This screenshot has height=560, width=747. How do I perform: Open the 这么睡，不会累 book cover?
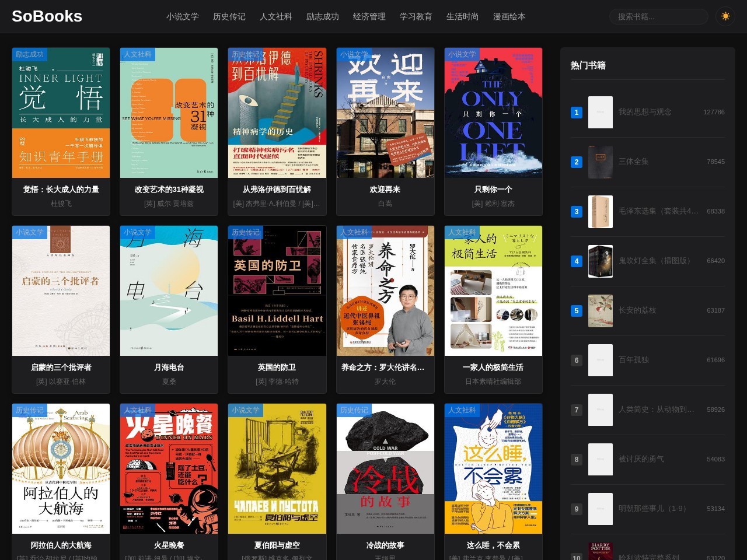point(494,468)
